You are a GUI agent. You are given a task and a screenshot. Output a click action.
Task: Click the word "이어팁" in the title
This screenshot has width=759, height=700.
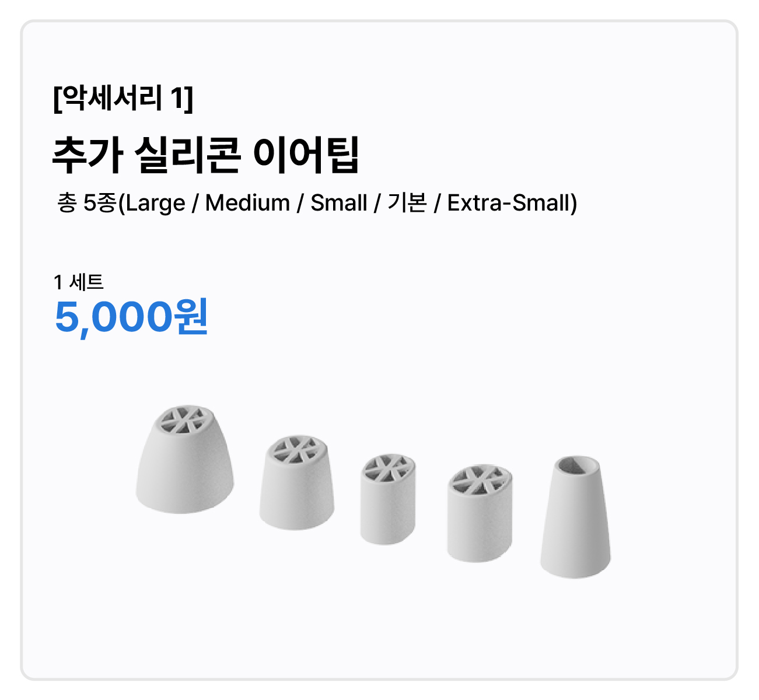click(x=305, y=156)
